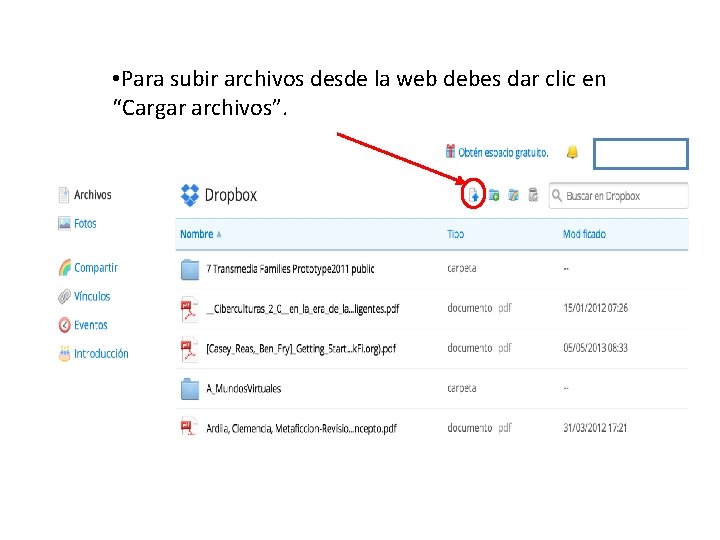Click the Buscar en Dropbox search field
720x540 pixels.
coord(619,196)
